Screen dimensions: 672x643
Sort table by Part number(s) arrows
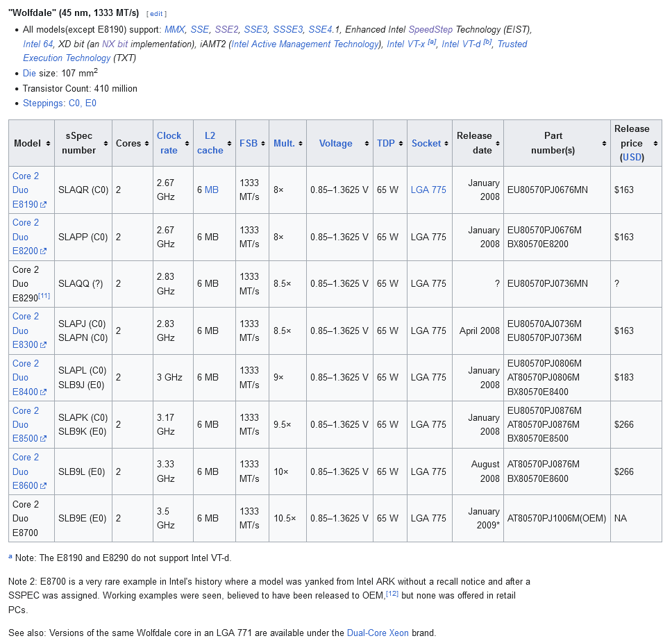click(604, 144)
